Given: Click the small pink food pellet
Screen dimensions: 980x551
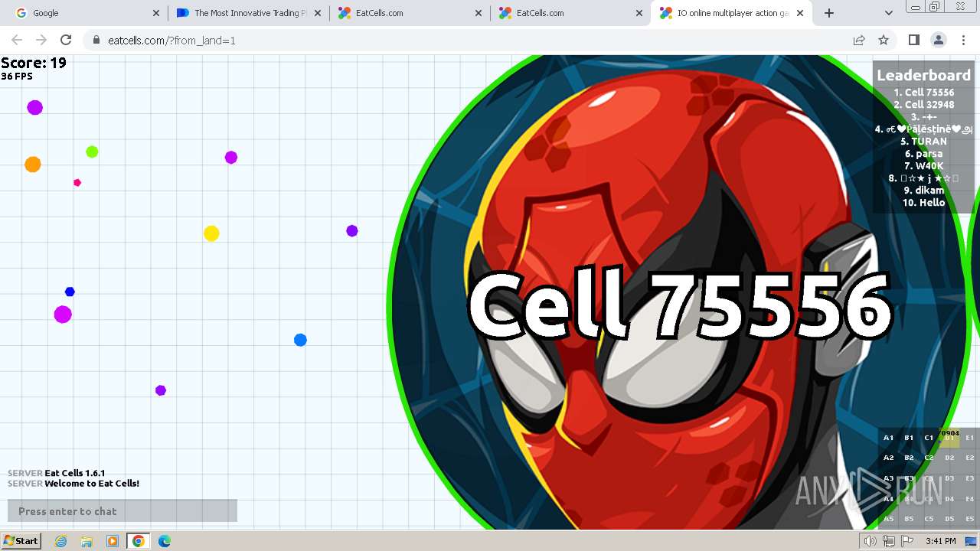Looking at the screenshot, I should point(77,183).
